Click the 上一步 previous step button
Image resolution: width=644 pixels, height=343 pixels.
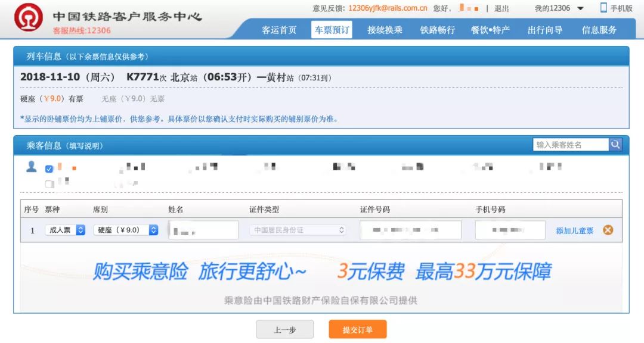[x=285, y=329]
